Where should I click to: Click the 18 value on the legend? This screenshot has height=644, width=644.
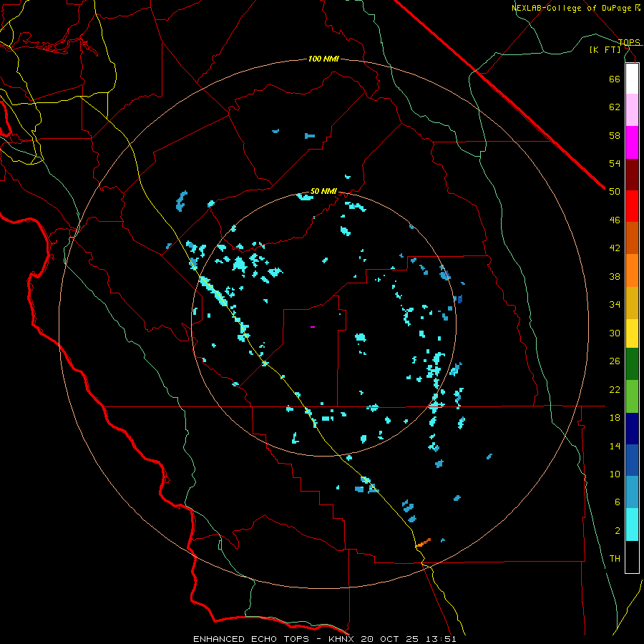coord(615,417)
